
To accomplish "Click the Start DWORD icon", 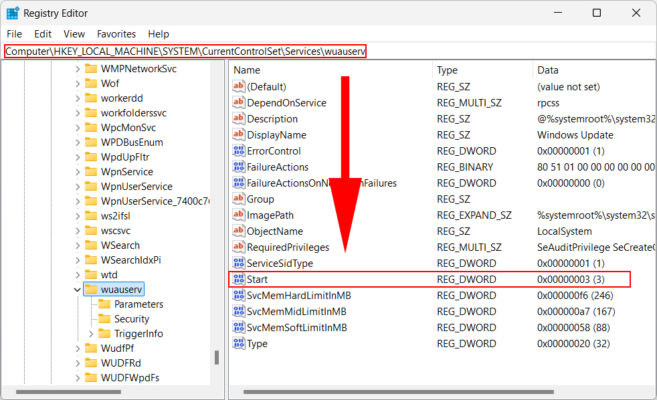I will click(x=238, y=279).
